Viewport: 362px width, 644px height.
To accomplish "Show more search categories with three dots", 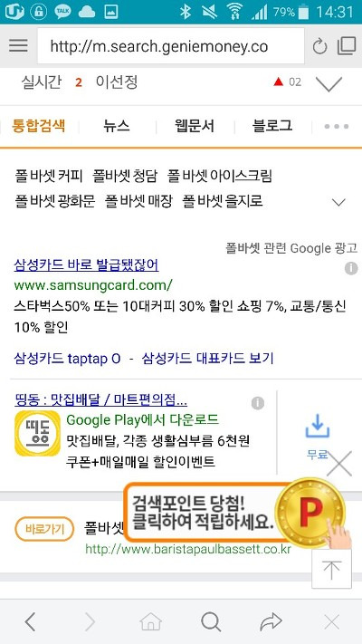I will 337,127.
